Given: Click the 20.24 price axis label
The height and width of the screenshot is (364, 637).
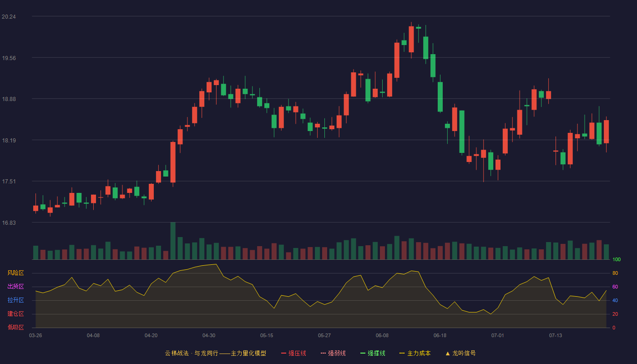Looking at the screenshot, I should pyautogui.click(x=9, y=17).
